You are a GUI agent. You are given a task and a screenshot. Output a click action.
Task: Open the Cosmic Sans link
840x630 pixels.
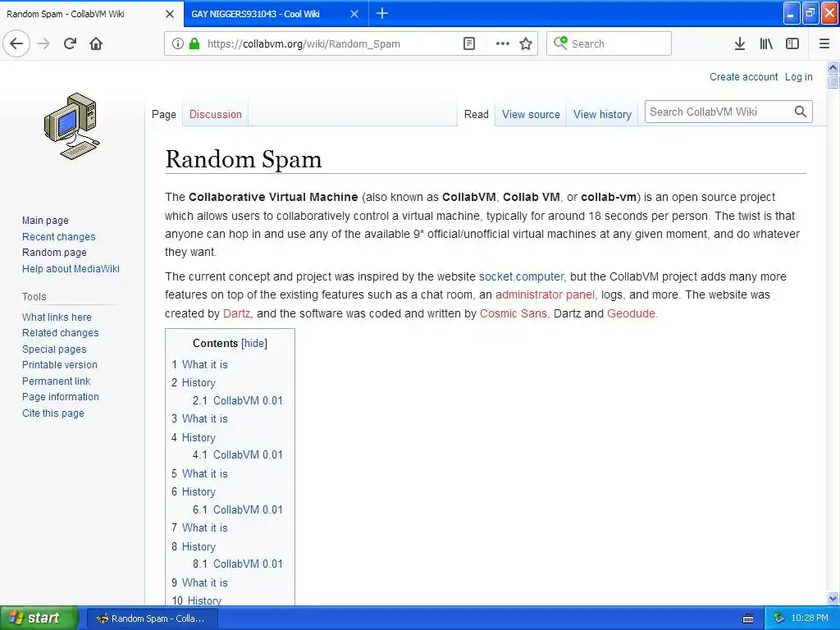[514, 313]
